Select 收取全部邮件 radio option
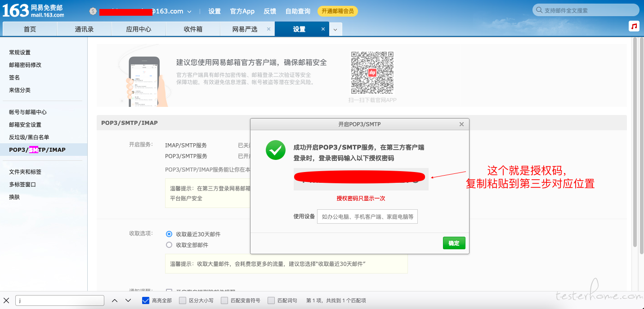Viewport: 644px width, 309px height. (169, 245)
